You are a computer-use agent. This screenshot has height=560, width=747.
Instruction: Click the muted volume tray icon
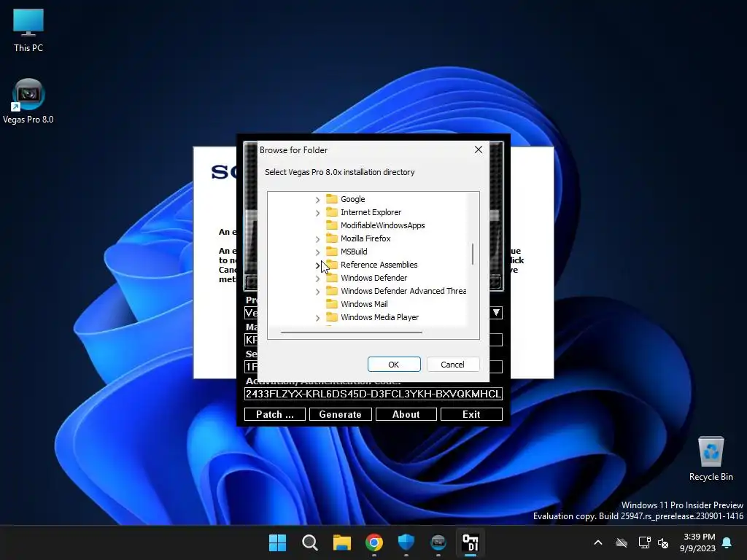point(662,542)
